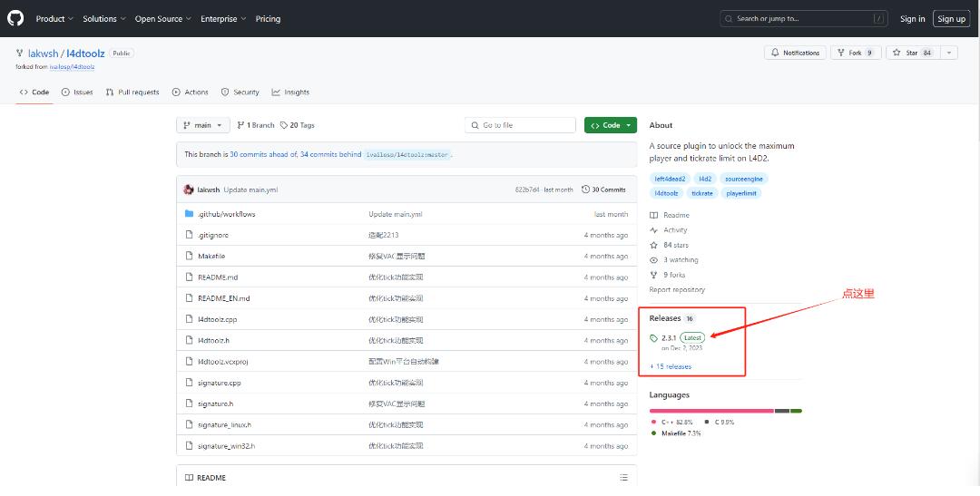Open the 30 commits ahead link
The image size is (980, 496).
[263, 154]
